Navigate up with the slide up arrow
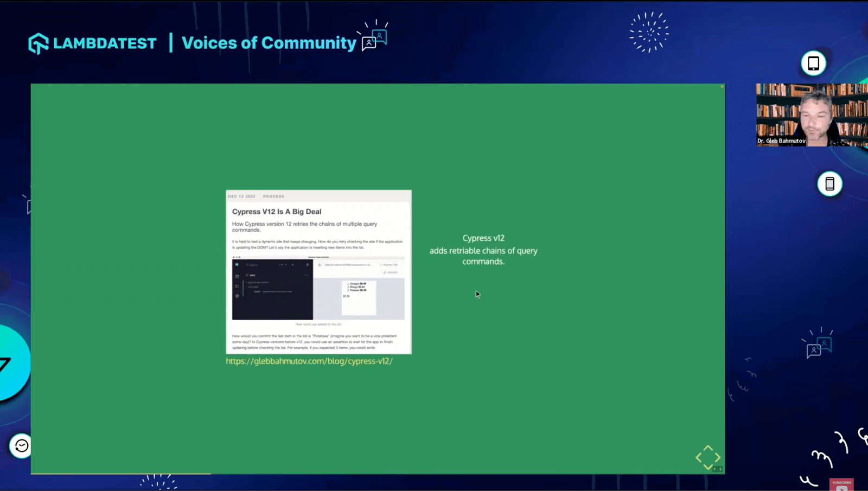Screen dimensions: 868x491 coord(708,448)
